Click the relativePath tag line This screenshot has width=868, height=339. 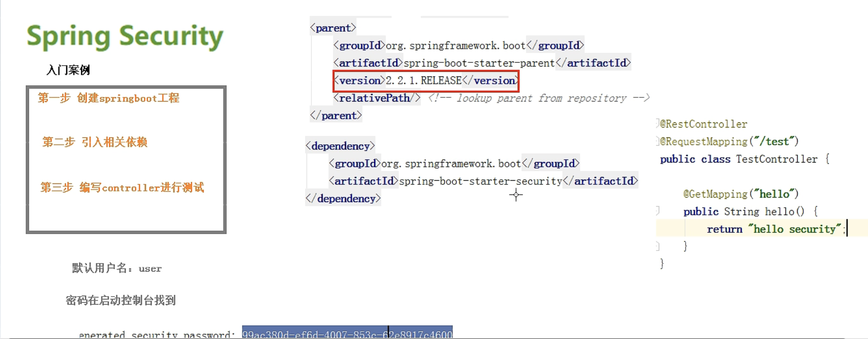(377, 98)
